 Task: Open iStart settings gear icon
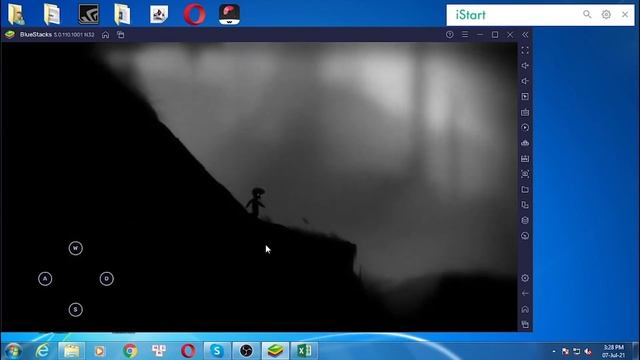606,14
